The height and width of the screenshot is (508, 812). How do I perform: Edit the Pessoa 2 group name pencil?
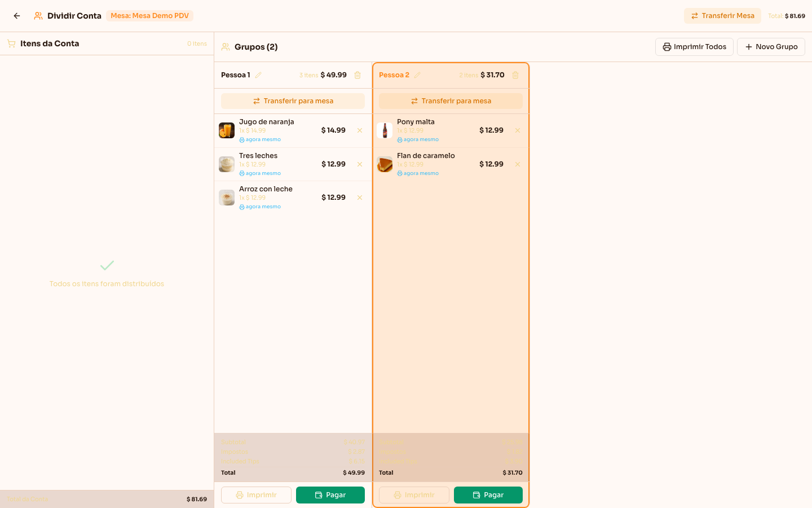click(x=417, y=75)
